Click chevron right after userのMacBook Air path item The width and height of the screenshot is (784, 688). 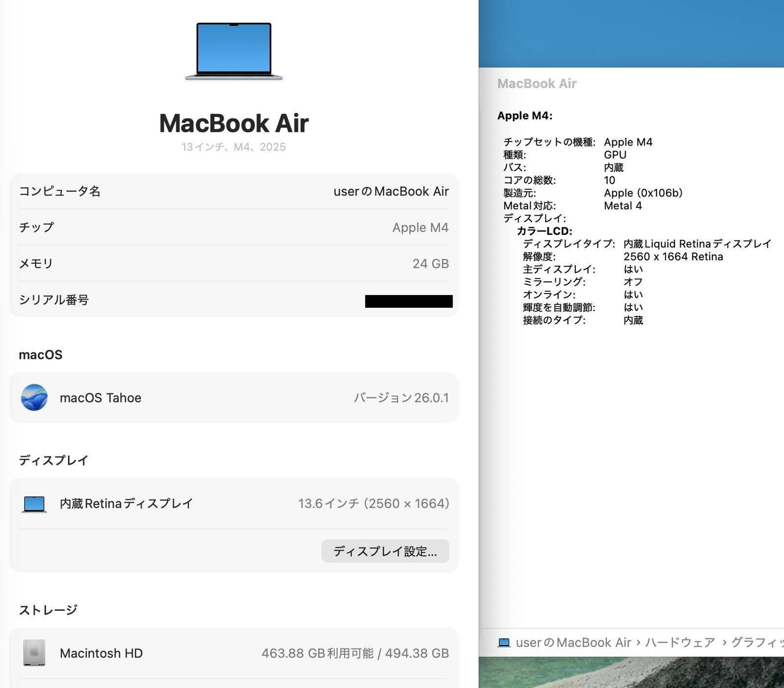click(638, 642)
